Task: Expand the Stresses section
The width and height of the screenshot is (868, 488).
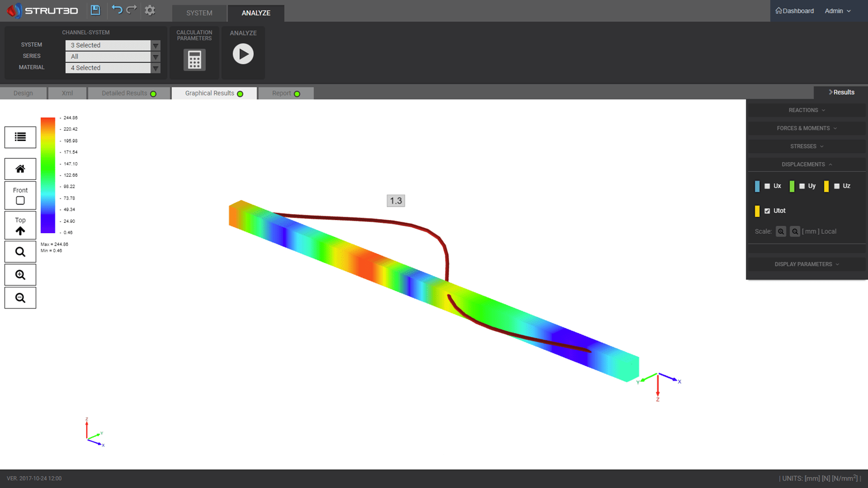Action: tap(806, 146)
